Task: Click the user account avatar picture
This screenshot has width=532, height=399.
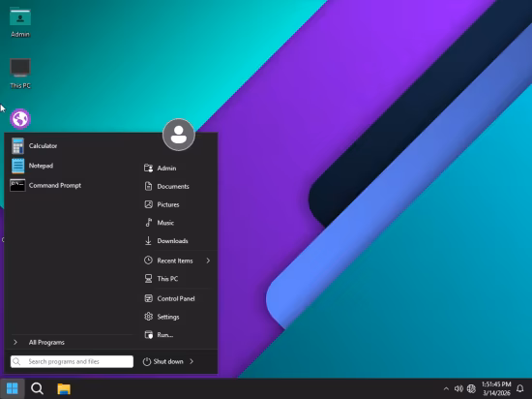Action: tap(179, 135)
